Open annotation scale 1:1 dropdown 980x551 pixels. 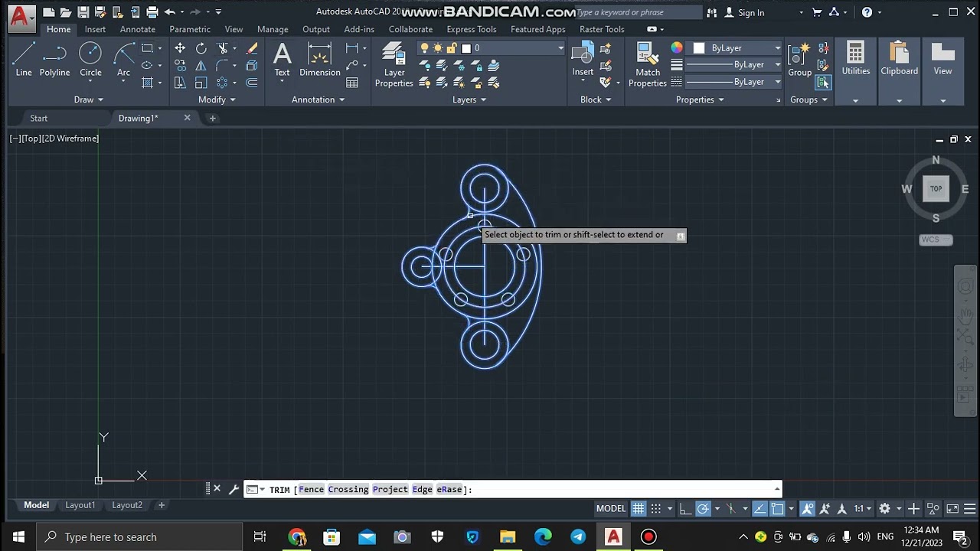pos(863,508)
